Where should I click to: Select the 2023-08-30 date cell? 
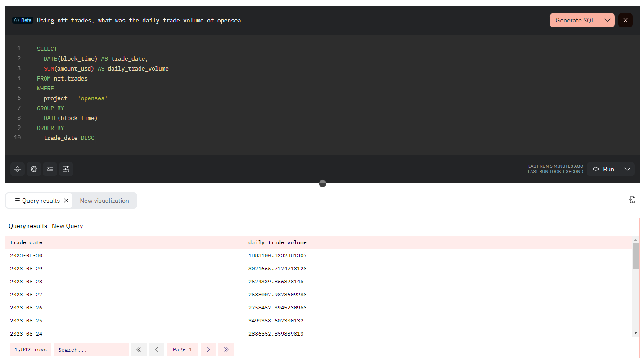[26, 255]
